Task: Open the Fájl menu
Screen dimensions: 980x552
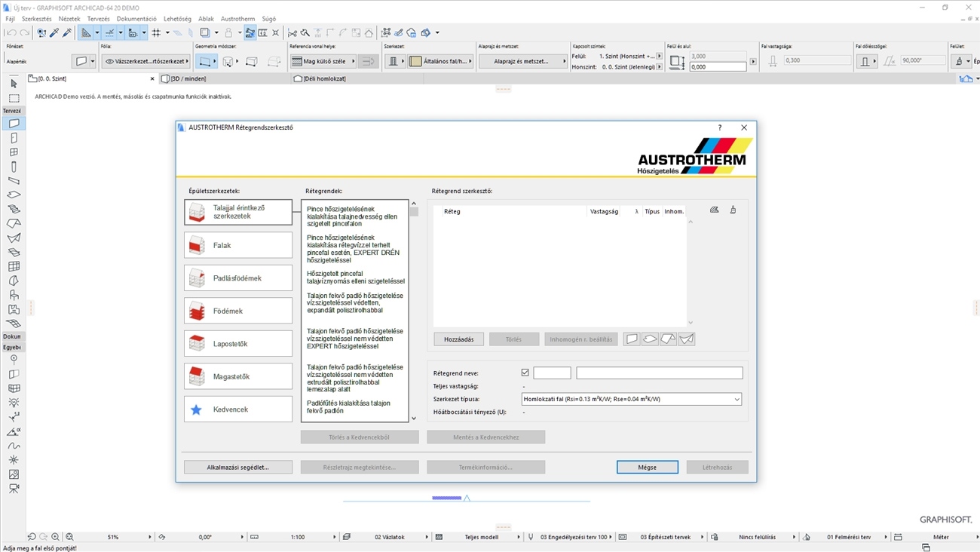Action: tap(10, 19)
